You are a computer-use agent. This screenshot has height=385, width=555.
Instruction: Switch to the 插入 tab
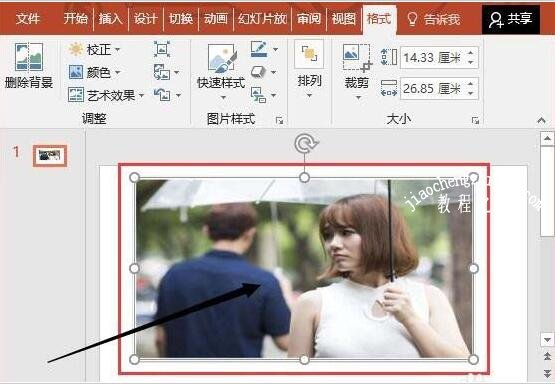[110, 18]
